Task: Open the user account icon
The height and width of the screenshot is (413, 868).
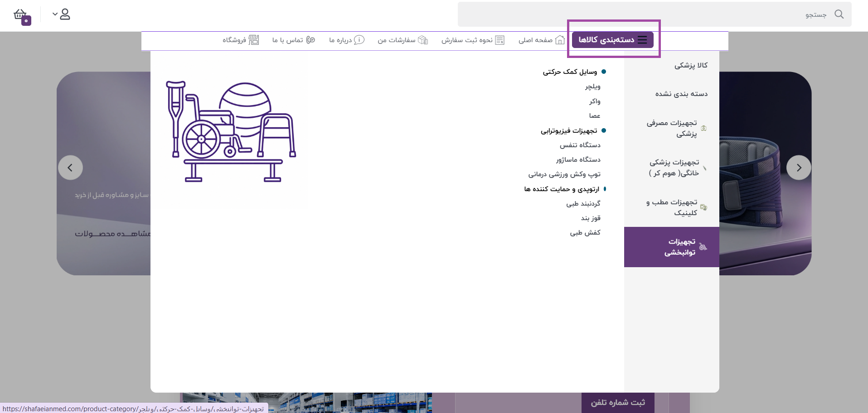Action: click(65, 14)
